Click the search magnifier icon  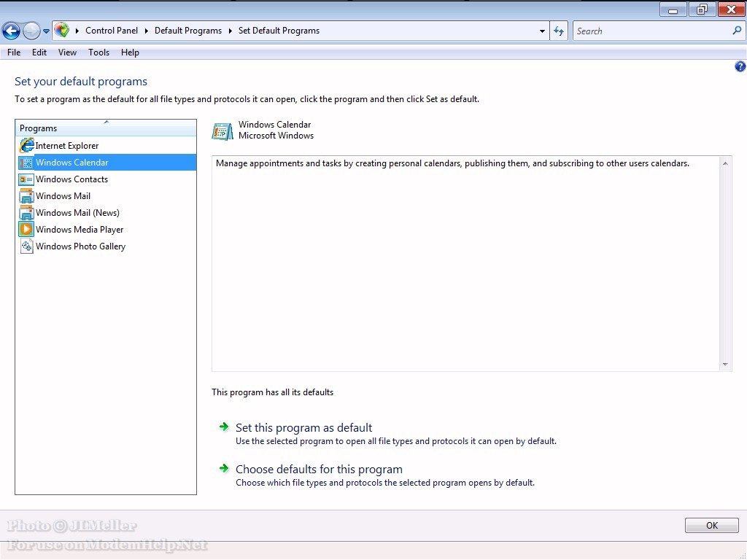tap(737, 31)
